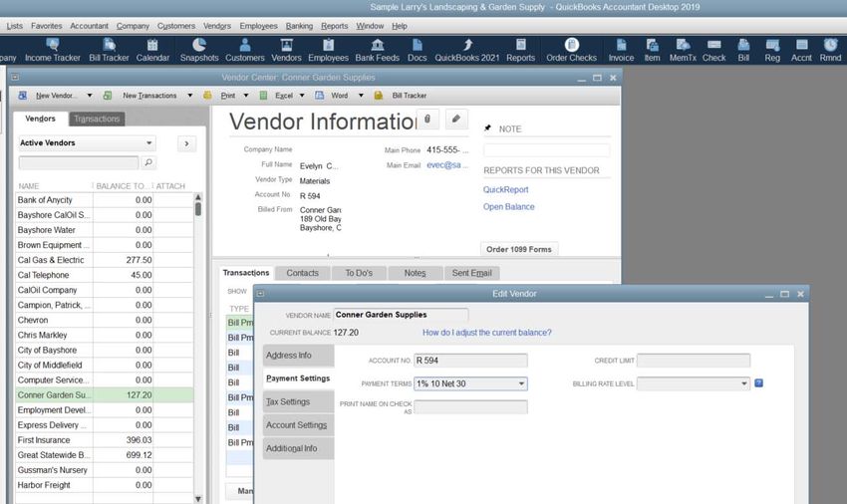The image size is (847, 504).
Task: Expand the vendor list pane arrow button
Action: [x=187, y=143]
